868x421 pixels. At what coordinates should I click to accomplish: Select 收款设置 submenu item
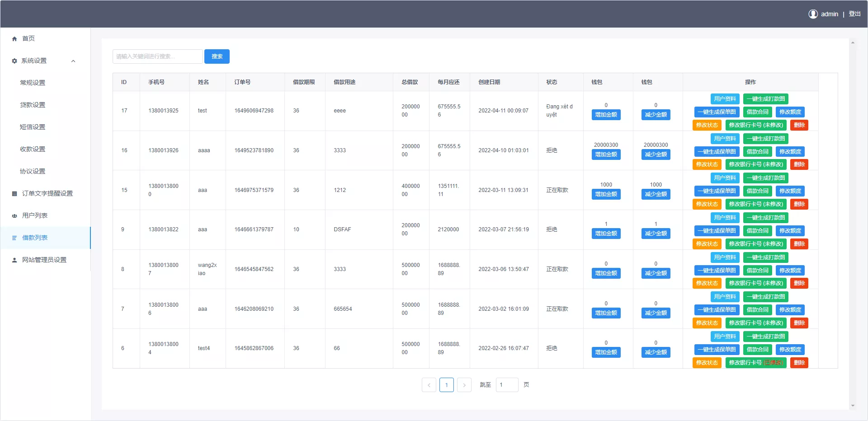coord(33,149)
